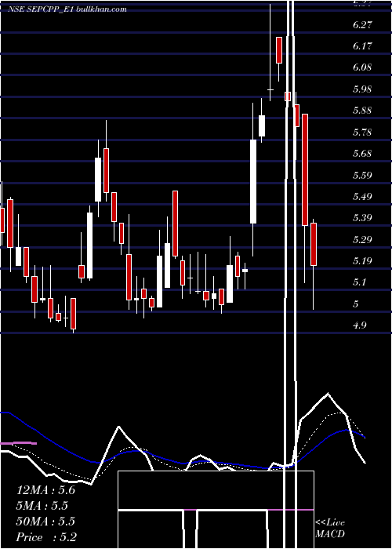Click the 5.49 price axis label
This screenshot has width=392, height=549.
click(x=362, y=196)
